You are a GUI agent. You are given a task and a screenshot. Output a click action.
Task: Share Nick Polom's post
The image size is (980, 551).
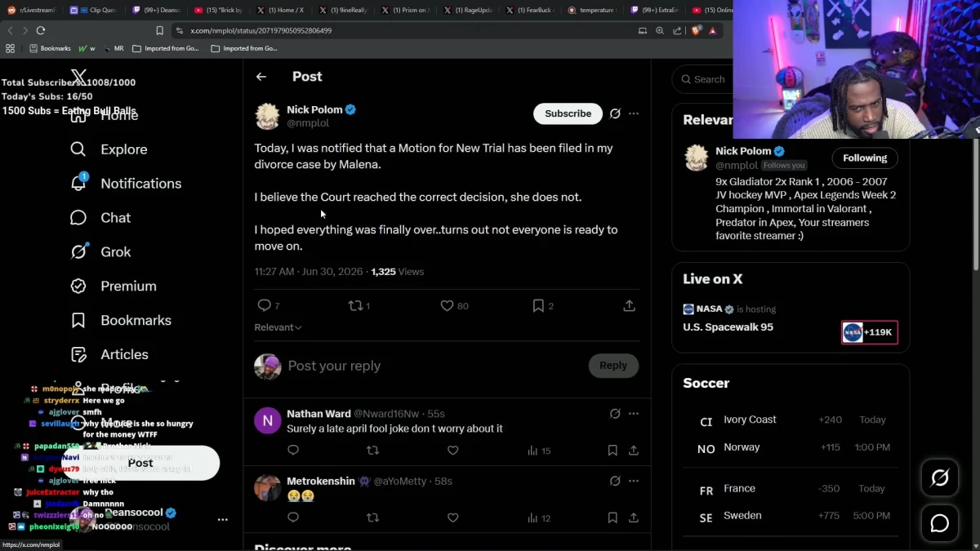pyautogui.click(x=629, y=305)
